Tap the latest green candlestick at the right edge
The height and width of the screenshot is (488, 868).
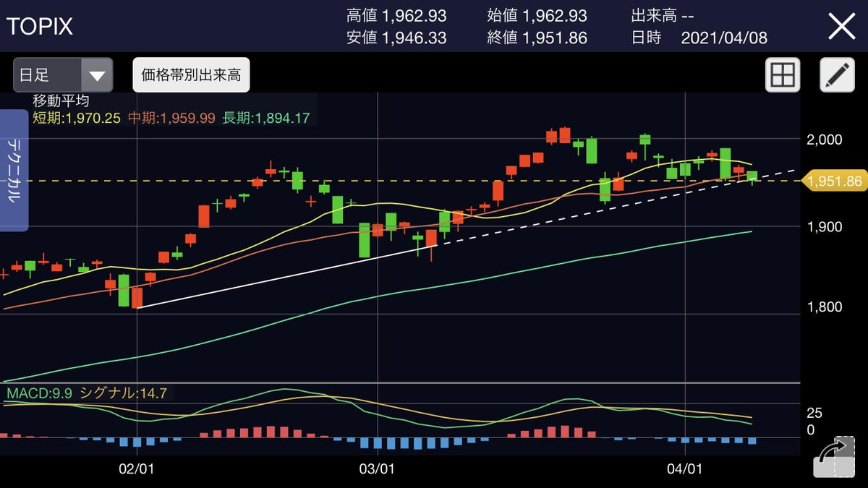point(752,176)
